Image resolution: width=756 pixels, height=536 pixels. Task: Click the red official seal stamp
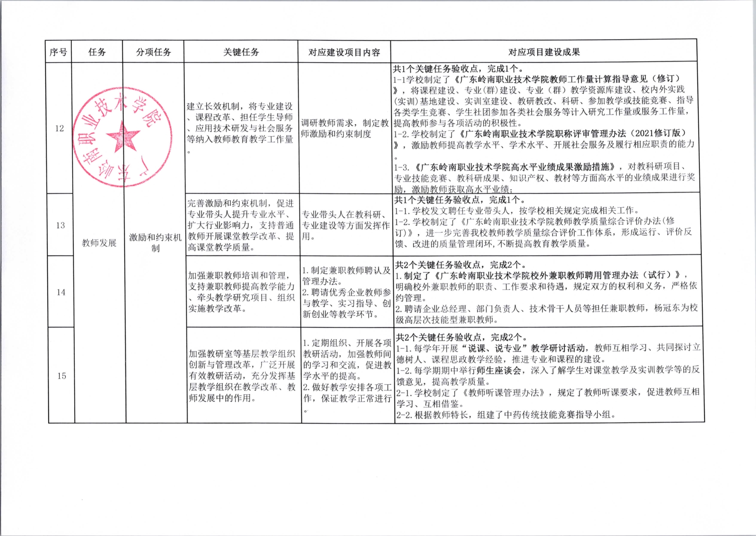click(123, 138)
